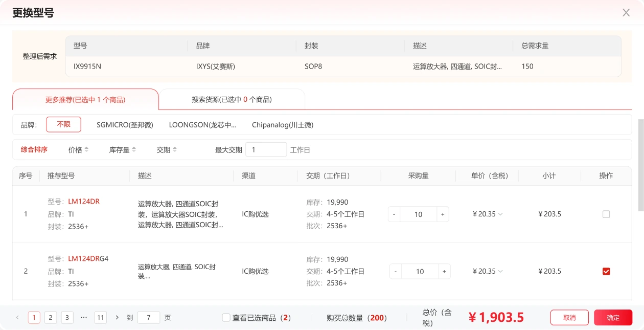Toggle 查看已选商品 checkbox
Viewport: 644px width, 330px height.
pyautogui.click(x=226, y=318)
